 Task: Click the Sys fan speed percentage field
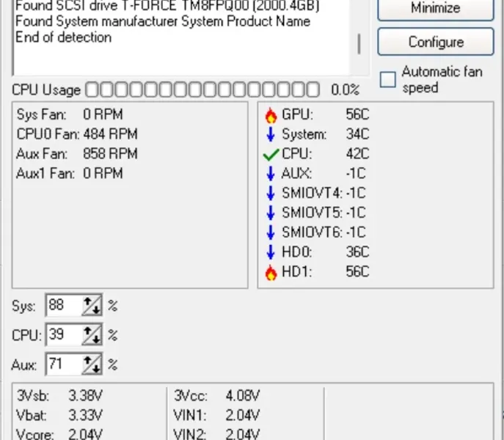pyautogui.click(x=64, y=304)
